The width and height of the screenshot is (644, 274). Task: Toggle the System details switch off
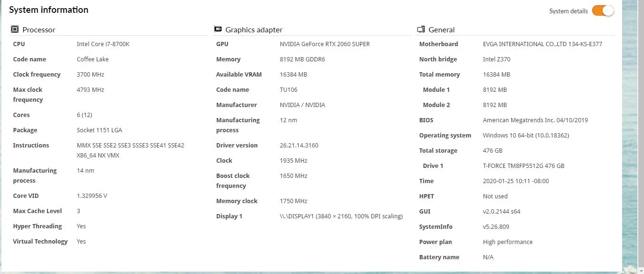click(603, 11)
